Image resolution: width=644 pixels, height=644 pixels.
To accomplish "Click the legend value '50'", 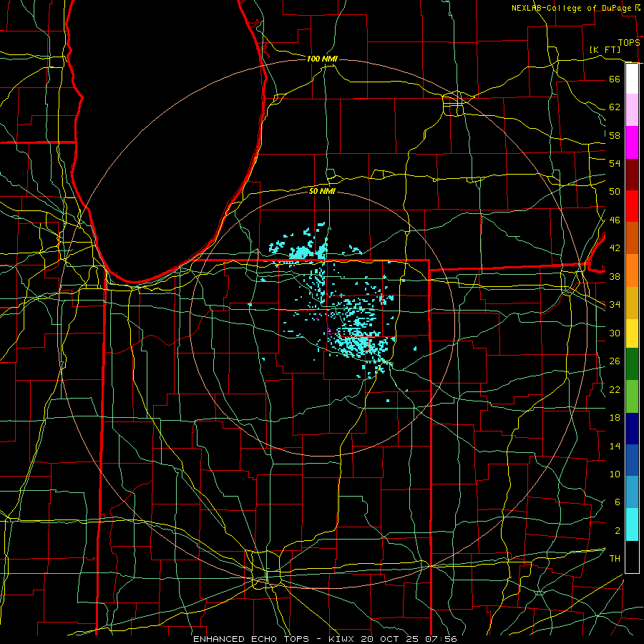I will 615,191.
